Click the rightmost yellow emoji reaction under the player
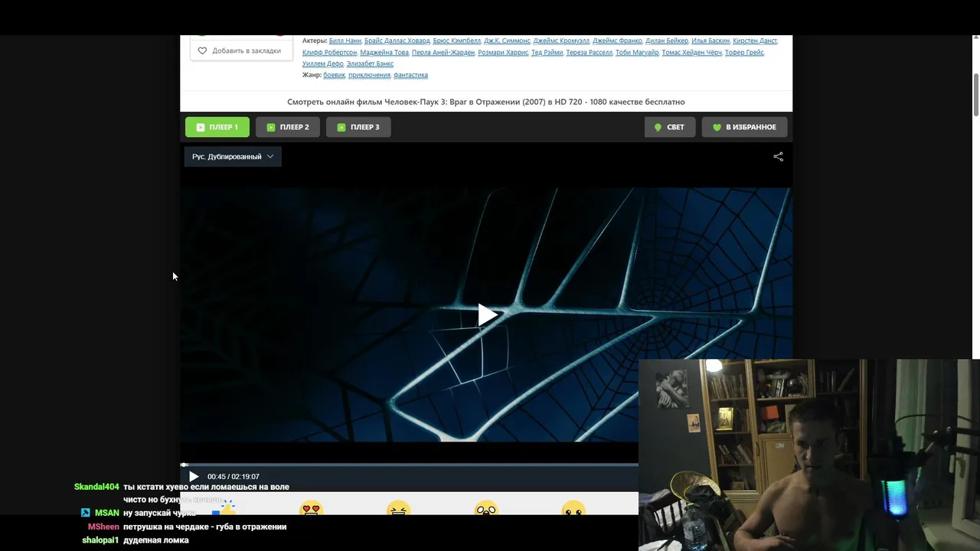980x551 pixels. tap(573, 509)
